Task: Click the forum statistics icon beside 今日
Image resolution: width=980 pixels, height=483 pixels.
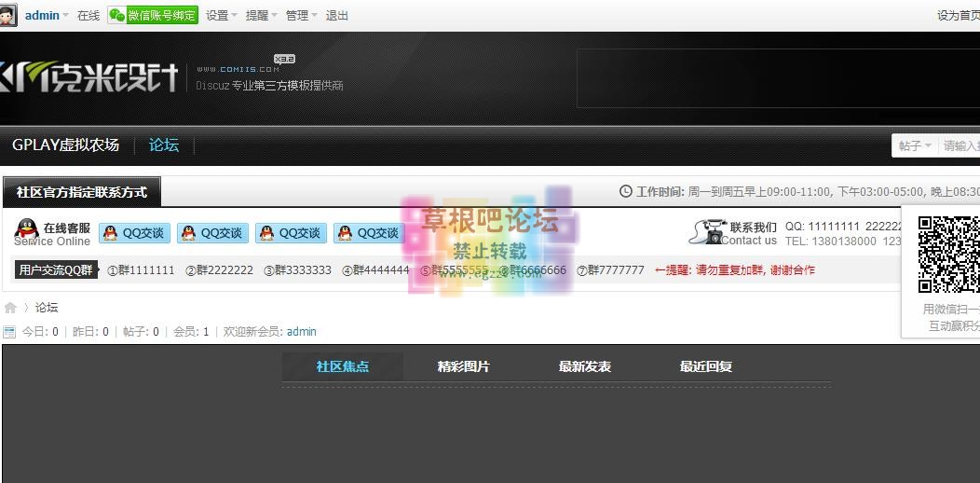Action: [9, 332]
